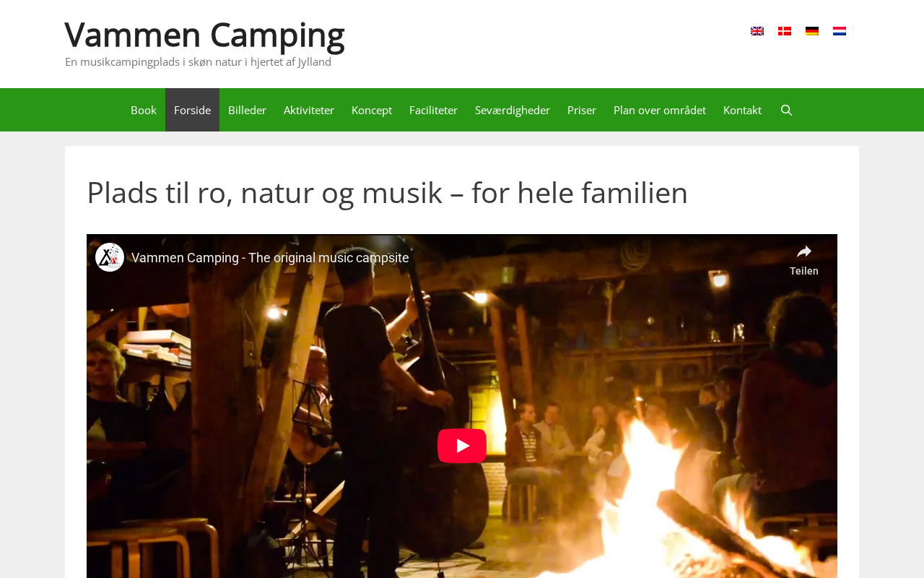Image resolution: width=924 pixels, height=578 pixels.
Task: Click the Dutch flag language icon
Action: (x=840, y=31)
